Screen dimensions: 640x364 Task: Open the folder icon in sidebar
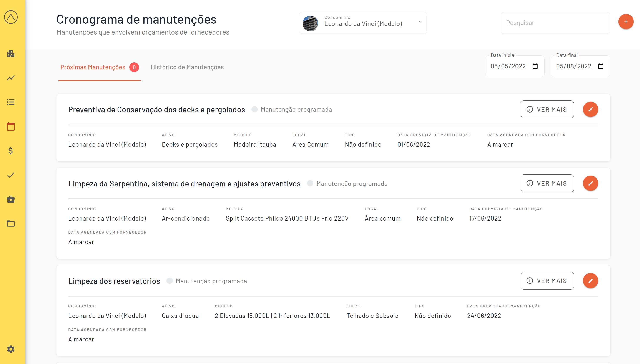11,223
